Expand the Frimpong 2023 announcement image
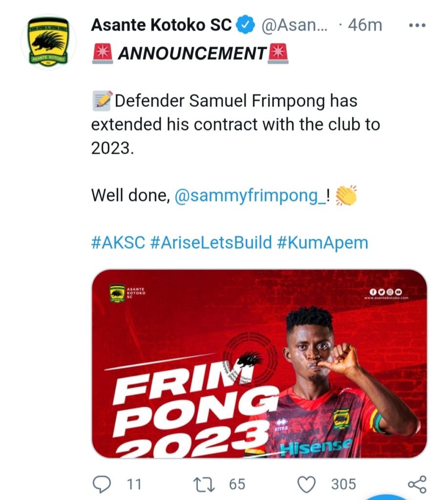 pos(259,364)
